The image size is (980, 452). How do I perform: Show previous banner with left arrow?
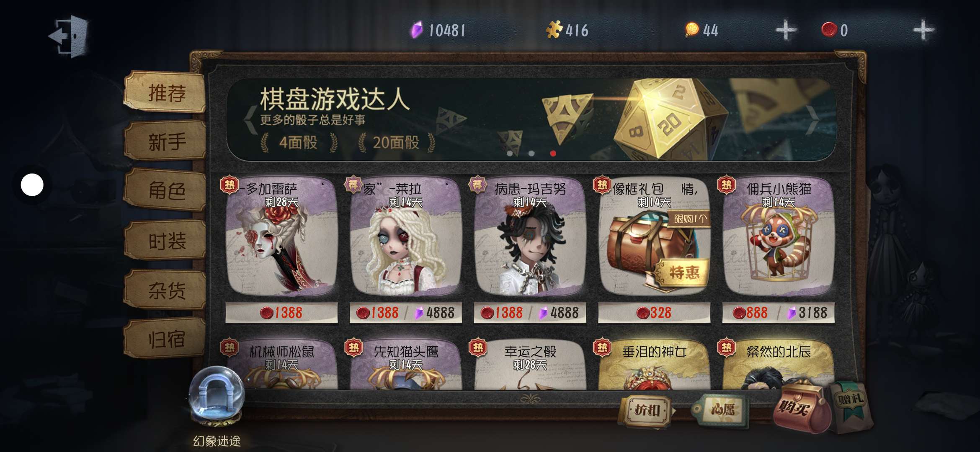point(250,120)
